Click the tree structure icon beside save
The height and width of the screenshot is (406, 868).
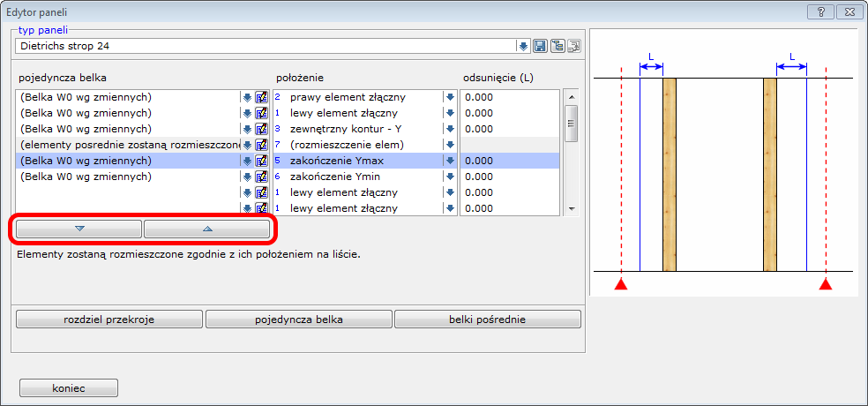point(557,46)
